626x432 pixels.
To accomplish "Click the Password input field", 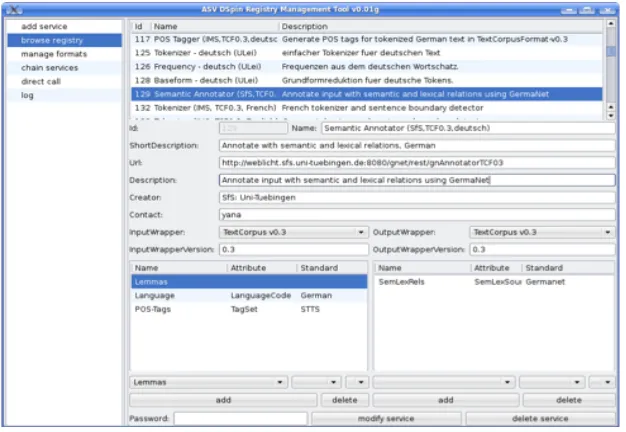I will pos(241,418).
